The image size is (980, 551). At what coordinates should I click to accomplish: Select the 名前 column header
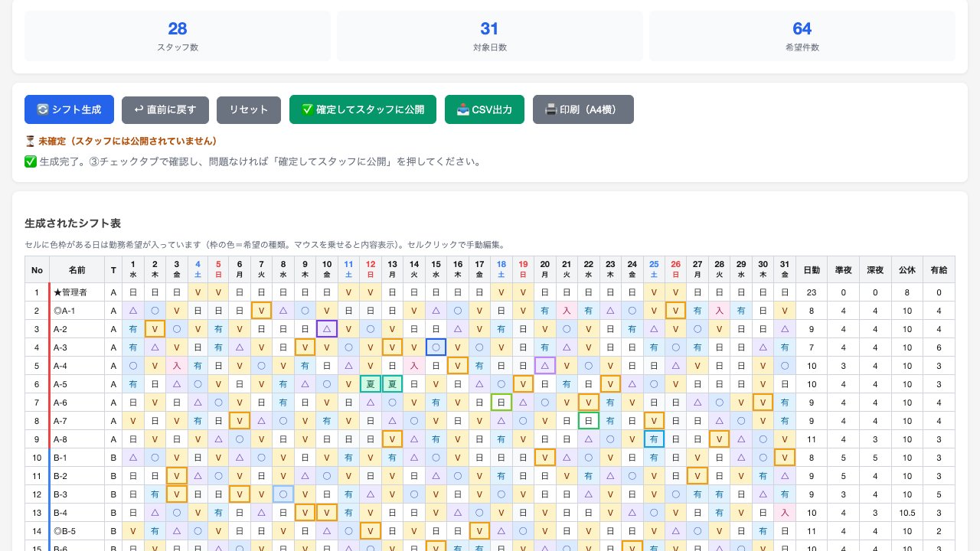[x=77, y=269]
